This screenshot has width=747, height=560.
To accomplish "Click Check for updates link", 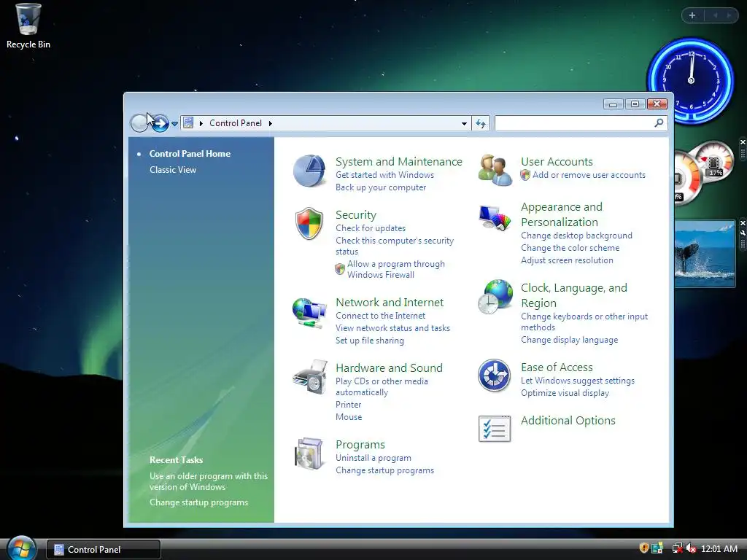I will pyautogui.click(x=370, y=228).
